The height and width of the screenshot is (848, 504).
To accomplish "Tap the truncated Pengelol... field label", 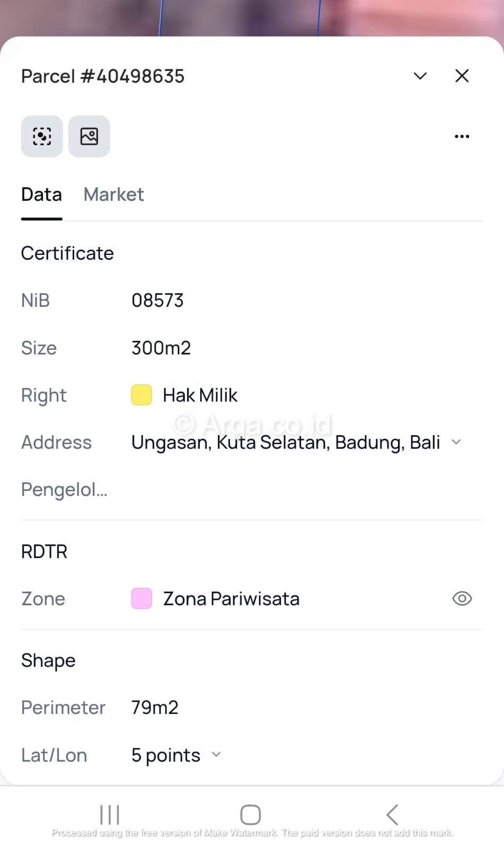I will click(x=64, y=490).
